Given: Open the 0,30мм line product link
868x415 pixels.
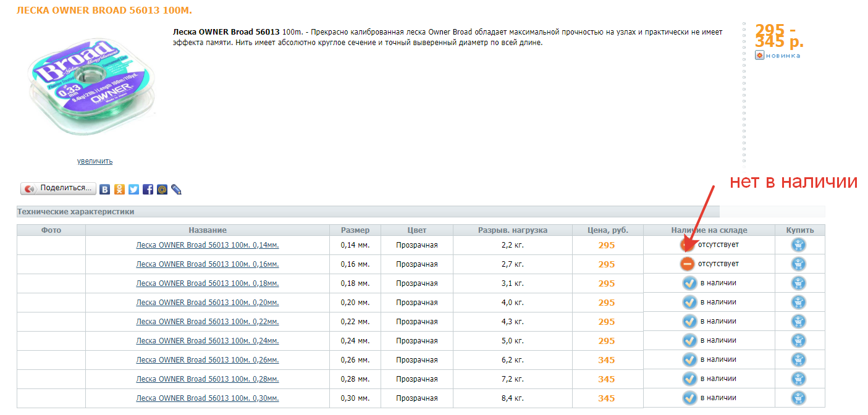Looking at the screenshot, I should pos(208,398).
